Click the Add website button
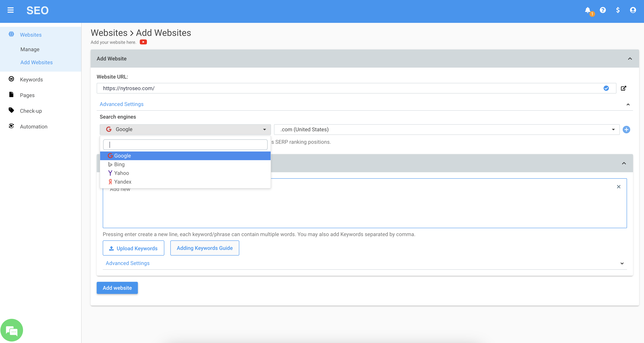This screenshot has width=644, height=343. (x=117, y=288)
